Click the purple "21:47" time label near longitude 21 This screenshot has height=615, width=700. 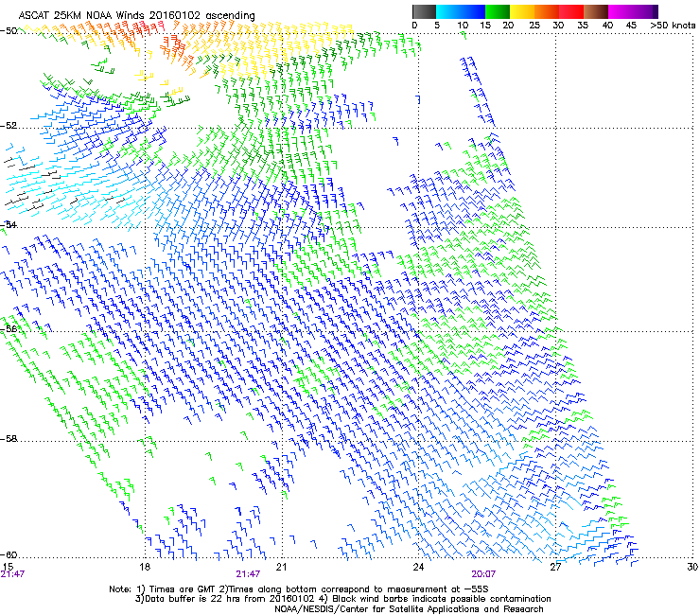tap(248, 574)
